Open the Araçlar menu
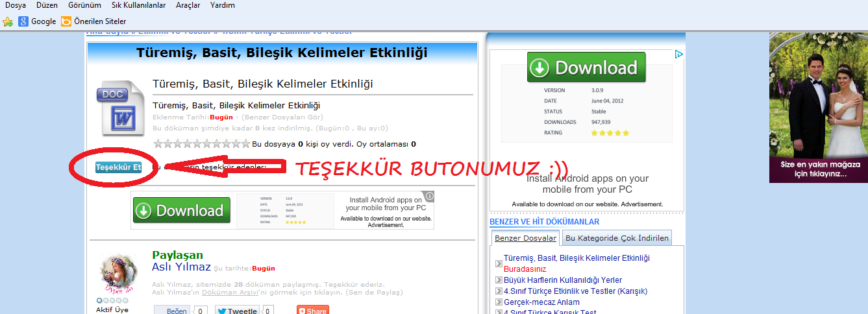 pos(188,5)
